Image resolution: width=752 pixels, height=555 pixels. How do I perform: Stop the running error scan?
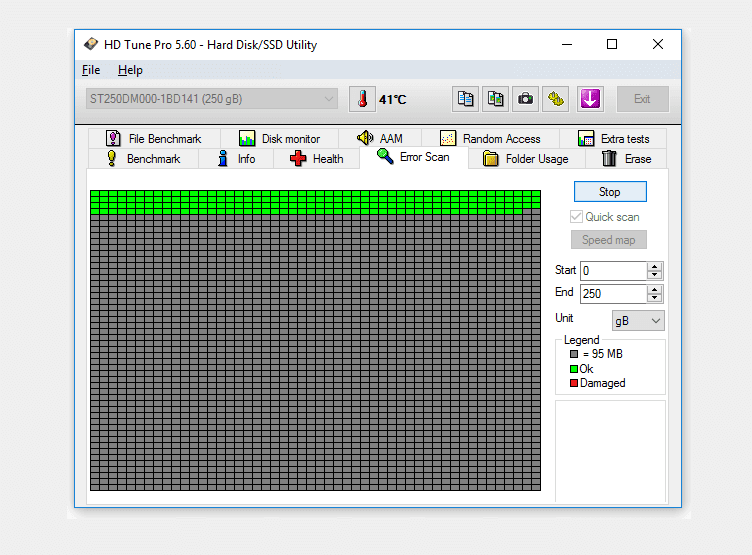(x=610, y=192)
